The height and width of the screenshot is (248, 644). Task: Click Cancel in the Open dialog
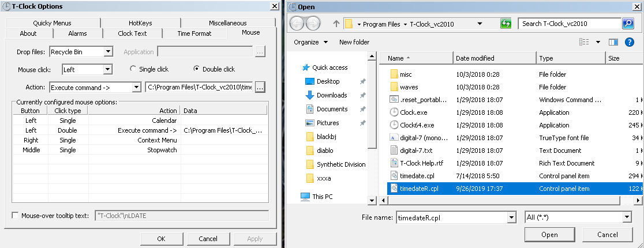608,235
